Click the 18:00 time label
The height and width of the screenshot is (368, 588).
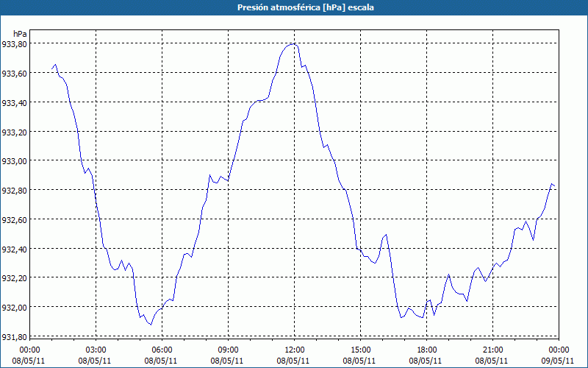coord(427,350)
